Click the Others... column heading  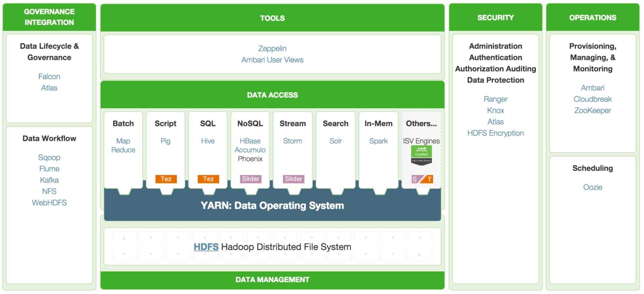coord(421,124)
